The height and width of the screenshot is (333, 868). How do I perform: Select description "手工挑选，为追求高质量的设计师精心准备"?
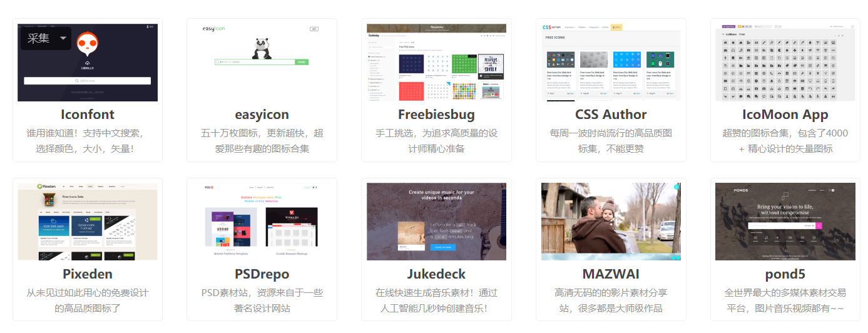coord(436,141)
